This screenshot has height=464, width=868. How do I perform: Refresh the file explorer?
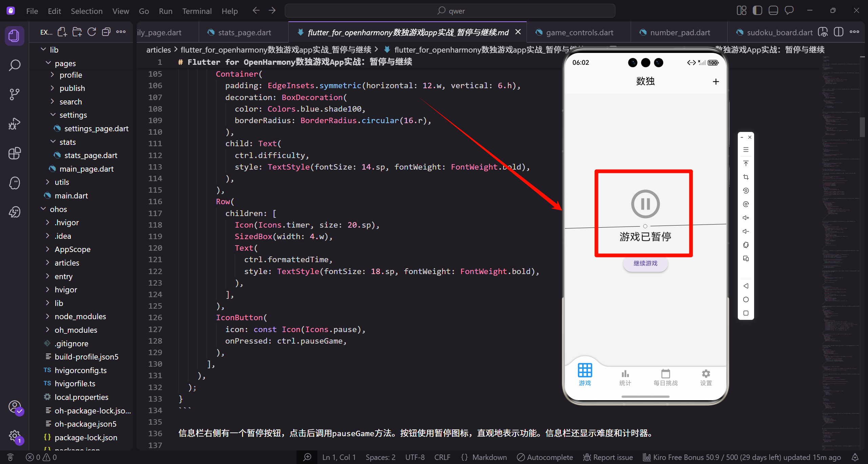92,32
